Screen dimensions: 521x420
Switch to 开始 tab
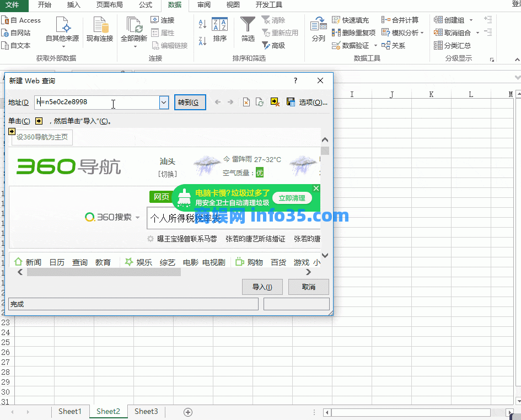click(44, 4)
